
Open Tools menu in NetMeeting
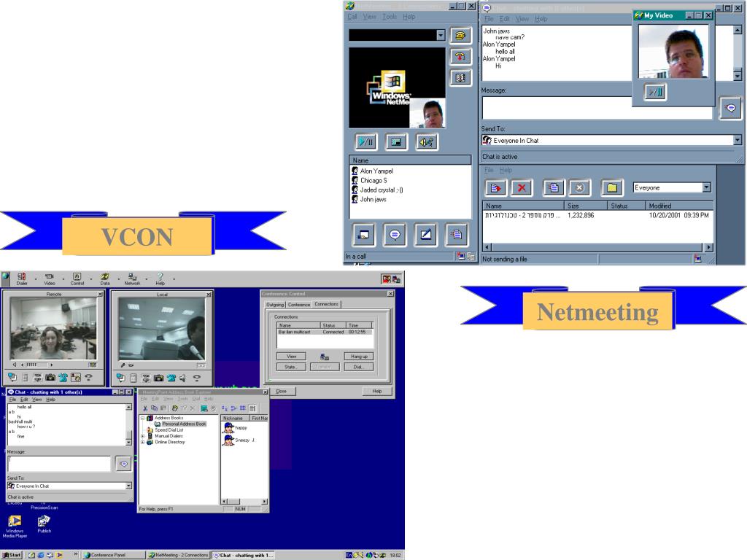tap(390, 17)
